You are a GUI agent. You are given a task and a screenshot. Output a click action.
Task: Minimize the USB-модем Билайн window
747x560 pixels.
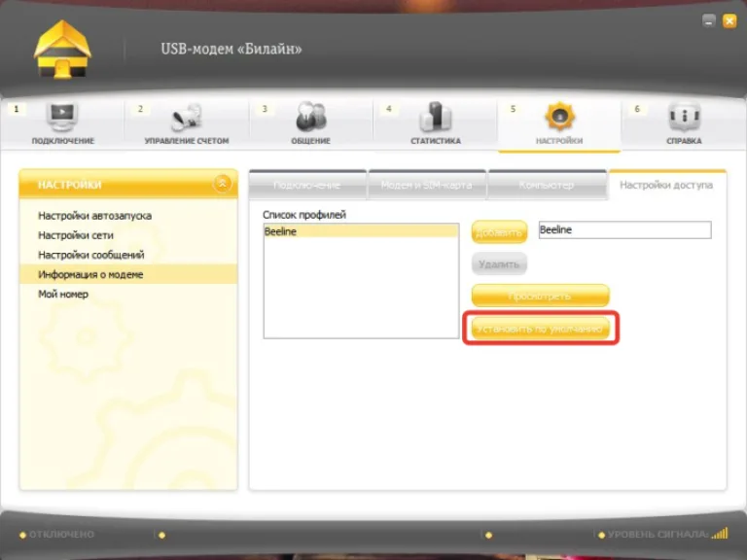709,21
